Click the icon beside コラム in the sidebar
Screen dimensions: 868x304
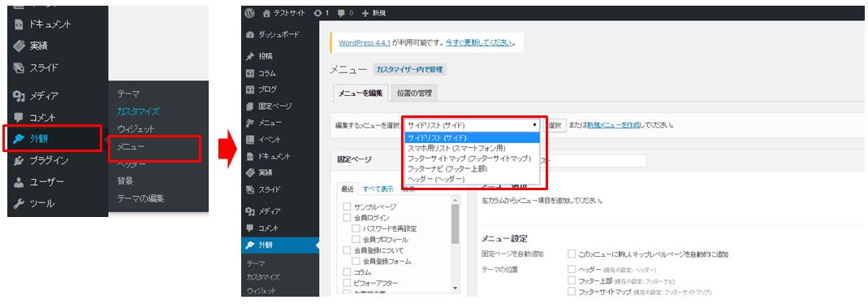(x=250, y=73)
